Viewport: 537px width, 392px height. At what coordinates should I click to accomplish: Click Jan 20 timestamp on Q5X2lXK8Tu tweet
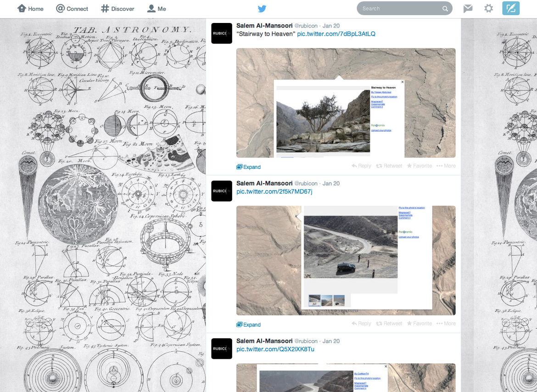tap(331, 341)
